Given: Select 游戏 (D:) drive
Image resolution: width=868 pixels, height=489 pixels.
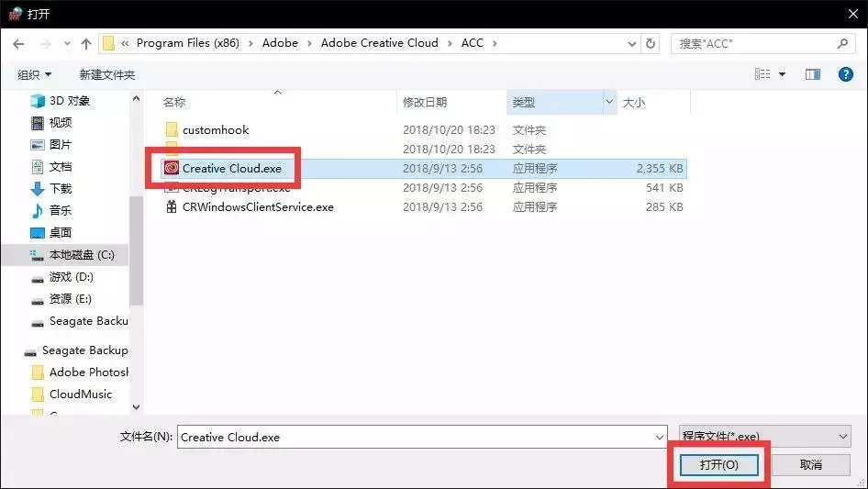Looking at the screenshot, I should click(x=62, y=277).
